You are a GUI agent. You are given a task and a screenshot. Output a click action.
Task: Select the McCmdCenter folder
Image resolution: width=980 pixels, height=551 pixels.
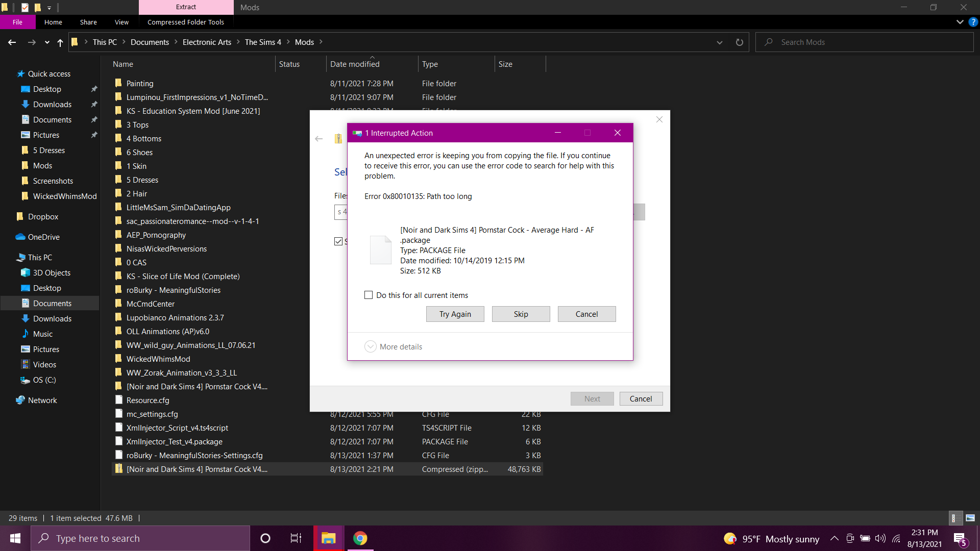(x=150, y=304)
